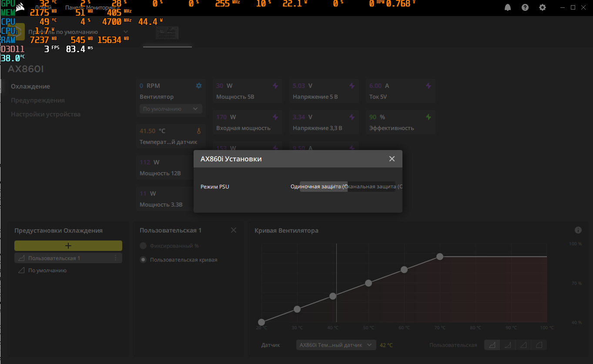Open the notifications bell
This screenshot has height=364, width=593.
pos(508,7)
